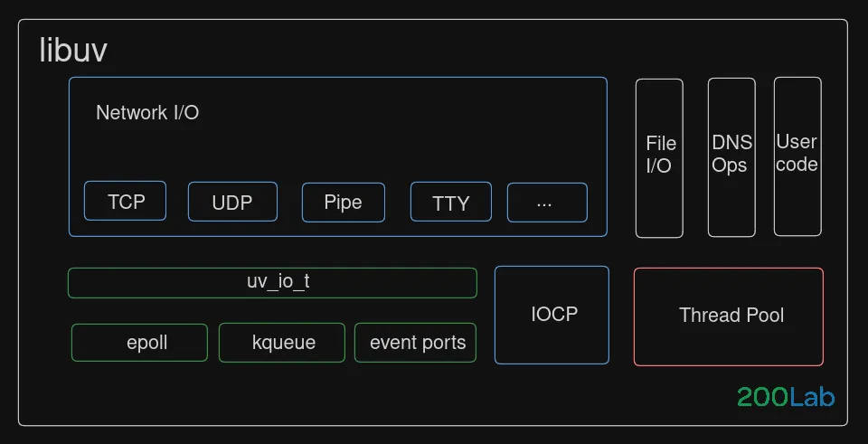Click the ellipsis box beside TTY

coord(547,203)
